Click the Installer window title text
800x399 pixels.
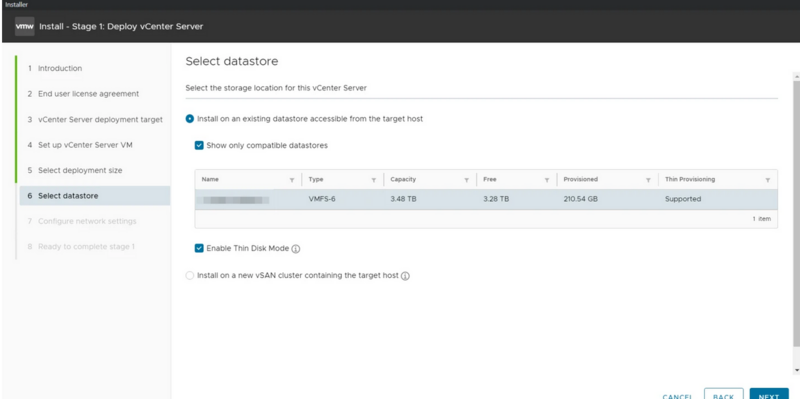16,5
